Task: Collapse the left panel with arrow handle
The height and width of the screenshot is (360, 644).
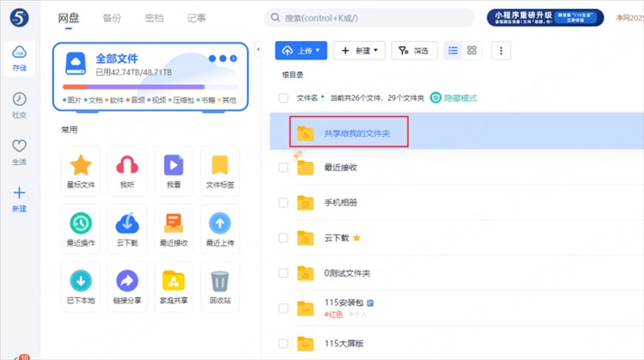Action: (x=258, y=50)
